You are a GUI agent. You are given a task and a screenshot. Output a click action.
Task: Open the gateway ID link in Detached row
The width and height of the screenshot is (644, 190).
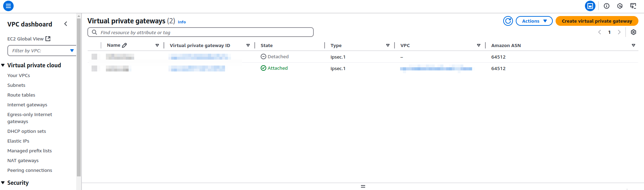coord(200,57)
